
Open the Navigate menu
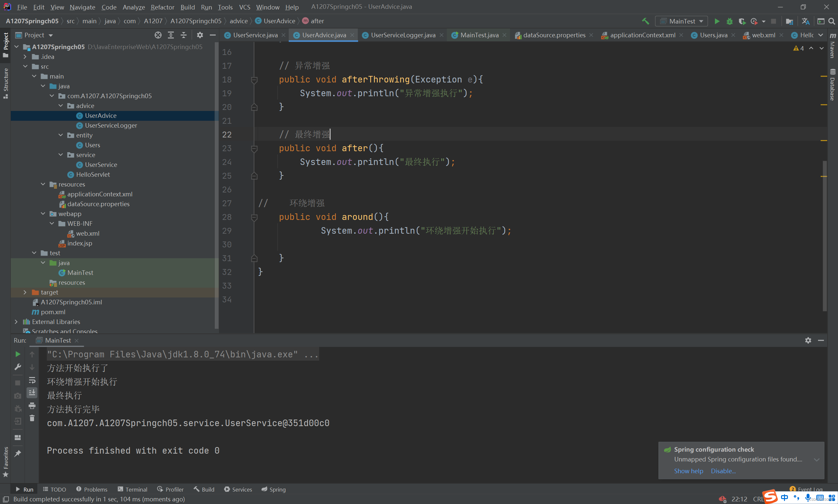82,7
